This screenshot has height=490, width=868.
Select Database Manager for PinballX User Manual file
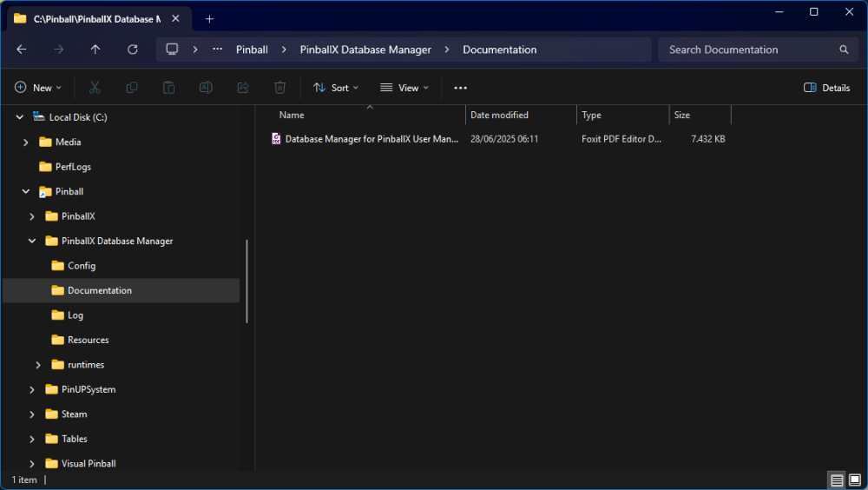click(372, 139)
